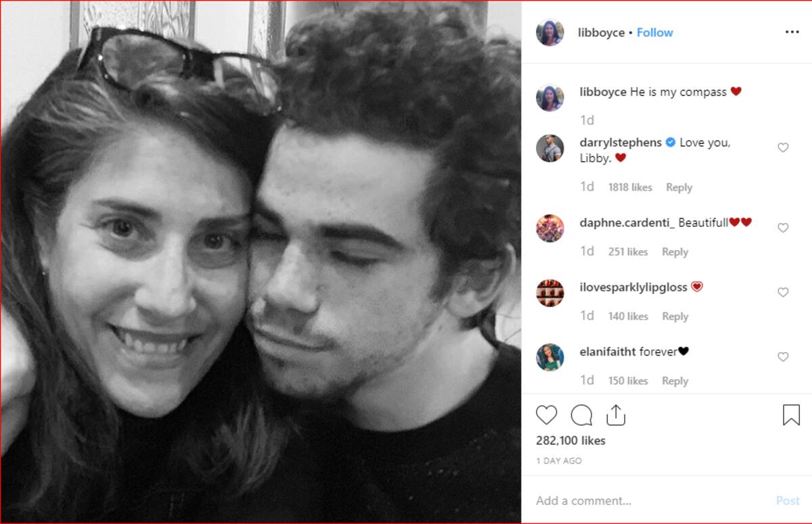Viewport: 812px width, 524px height.
Task: Reply to darrylstephens' comment
Action: point(679,187)
